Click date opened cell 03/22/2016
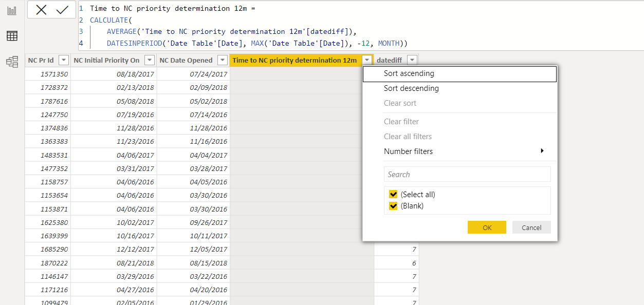This screenshot has width=644, height=305. pos(193,276)
